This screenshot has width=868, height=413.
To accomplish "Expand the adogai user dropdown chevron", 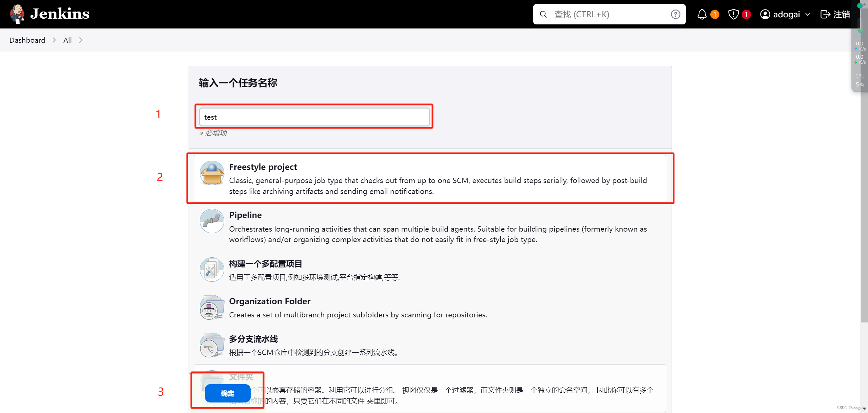I will pos(808,15).
